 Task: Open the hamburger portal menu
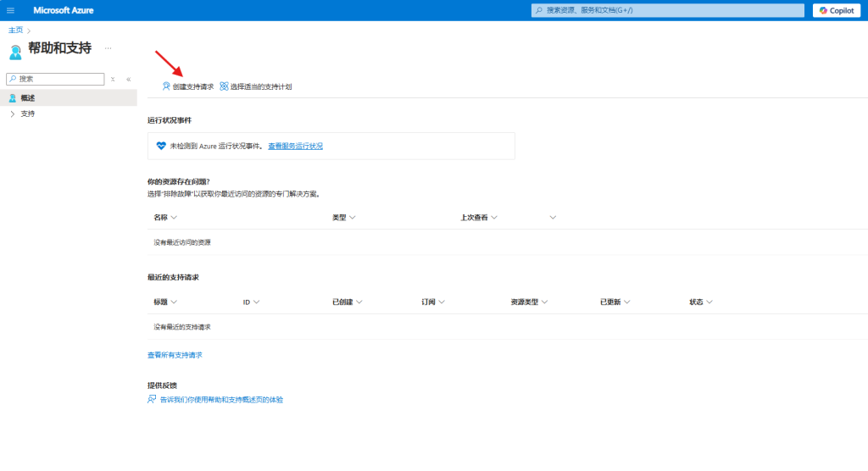[10, 10]
